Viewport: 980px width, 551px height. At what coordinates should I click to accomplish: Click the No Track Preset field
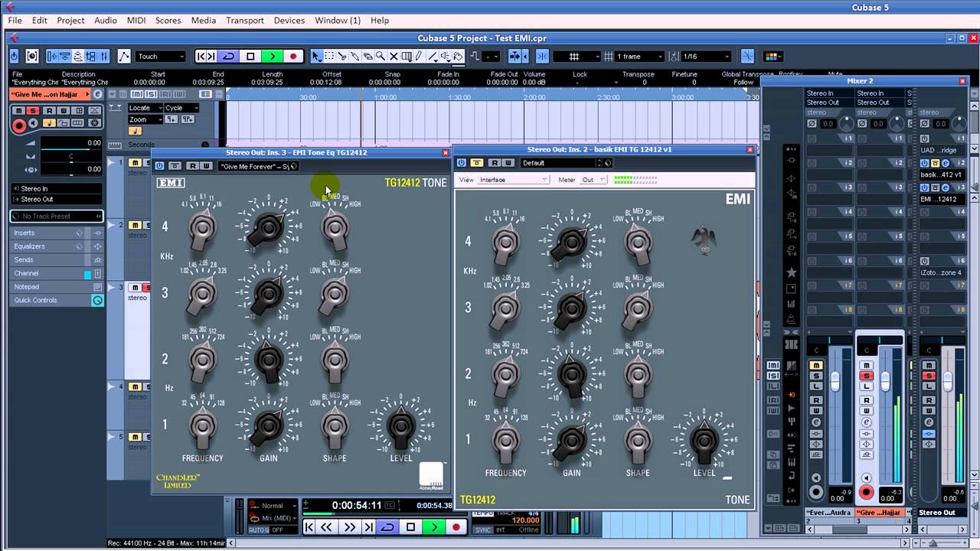[57, 217]
